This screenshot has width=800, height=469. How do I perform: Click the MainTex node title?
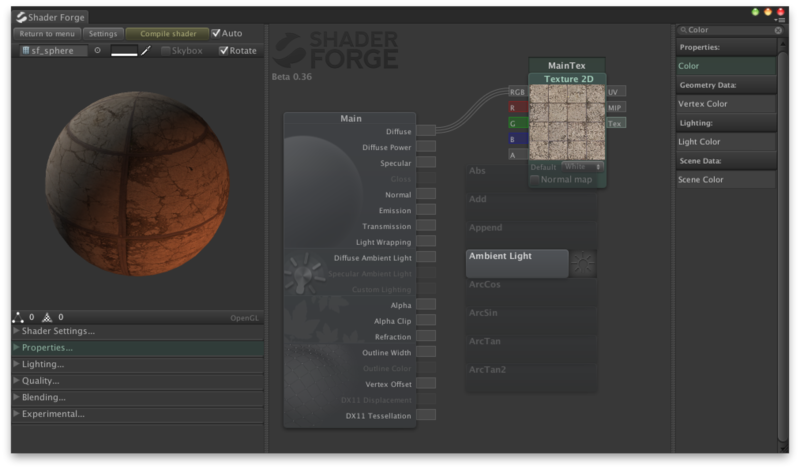567,65
